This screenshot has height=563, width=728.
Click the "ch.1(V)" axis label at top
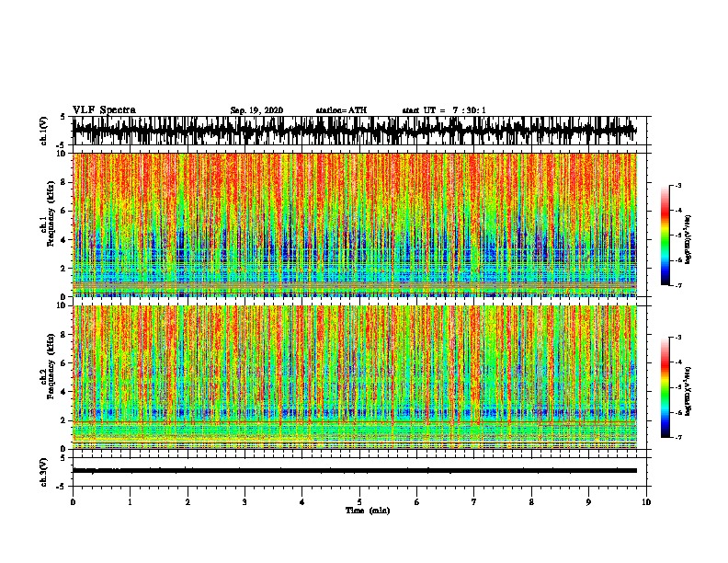click(x=44, y=131)
